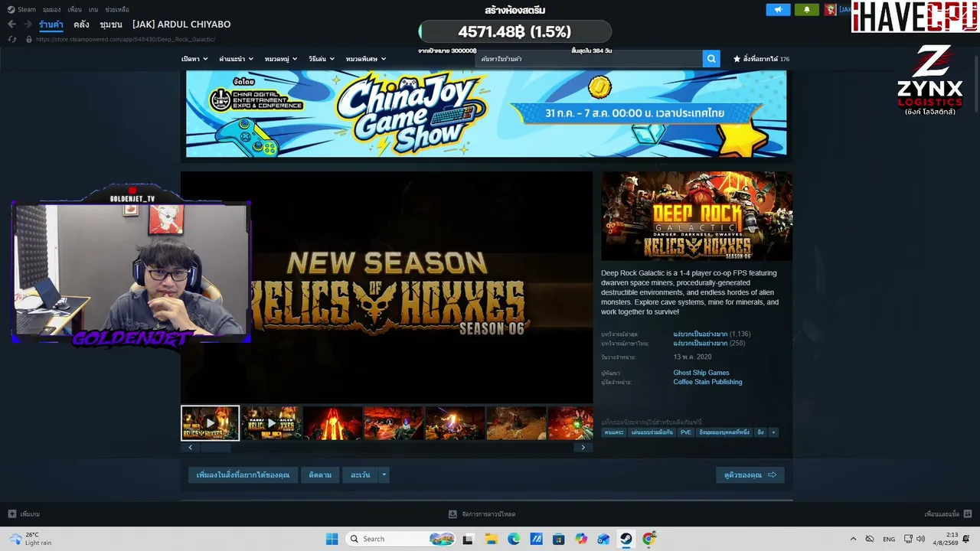Click the network tray icon

pos(908,539)
